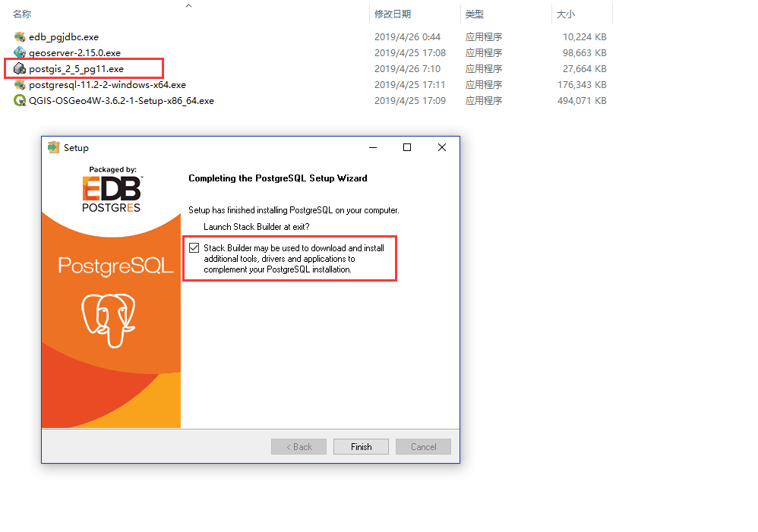Select the geoserver-2.15.0.exe globe icon

(x=19, y=52)
